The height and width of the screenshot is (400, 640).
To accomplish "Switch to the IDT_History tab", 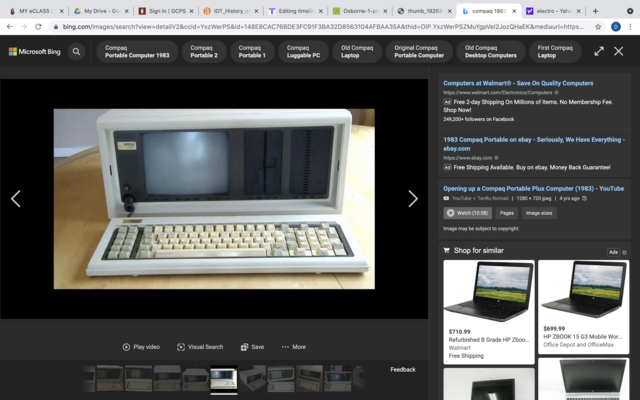I will pyautogui.click(x=229, y=11).
